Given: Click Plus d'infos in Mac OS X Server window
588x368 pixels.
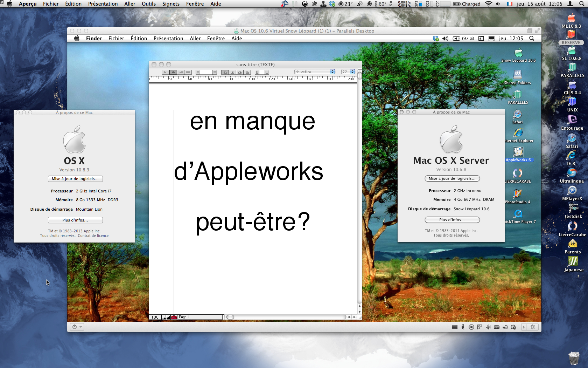Looking at the screenshot, I should 452,220.
